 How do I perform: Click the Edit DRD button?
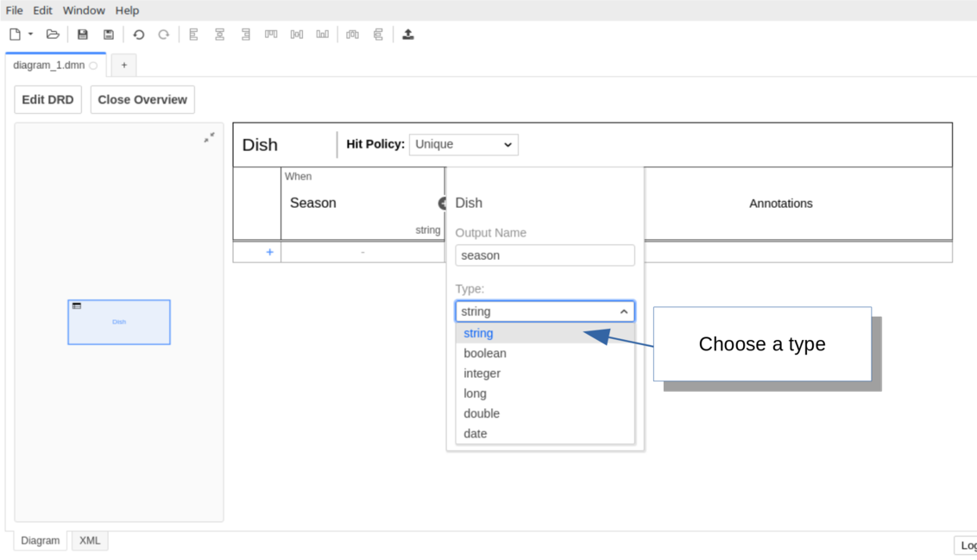(47, 99)
